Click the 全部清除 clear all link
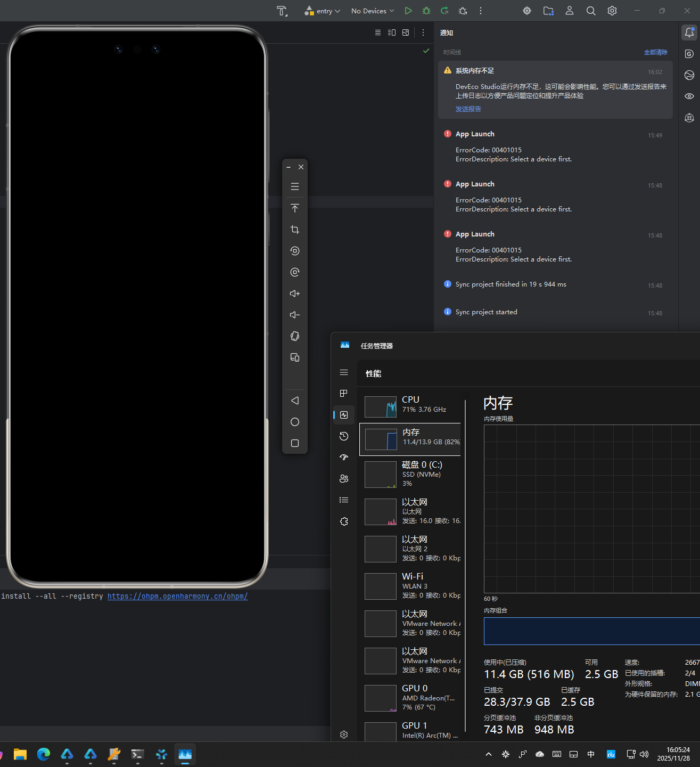Screen dimensions: 700x767 click(x=655, y=52)
